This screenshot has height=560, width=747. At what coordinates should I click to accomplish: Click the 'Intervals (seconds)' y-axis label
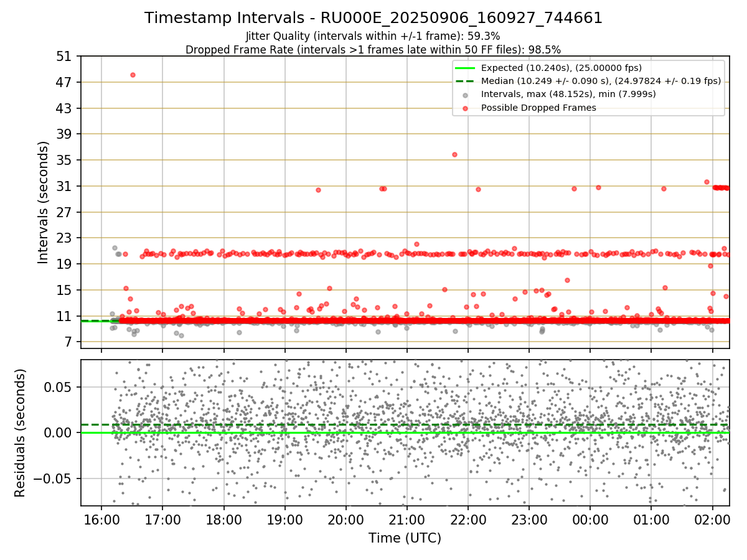coord(43,202)
